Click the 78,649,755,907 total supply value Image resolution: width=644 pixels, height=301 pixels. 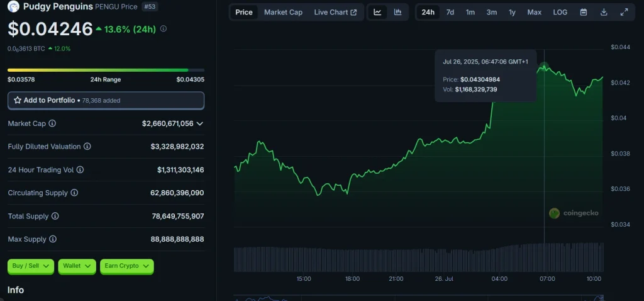click(x=177, y=216)
